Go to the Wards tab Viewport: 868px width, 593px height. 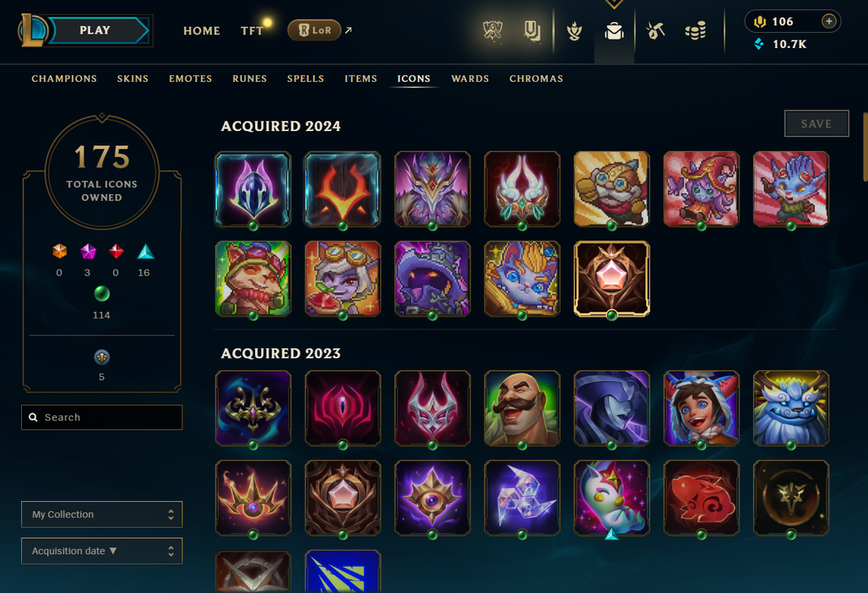[x=470, y=79]
